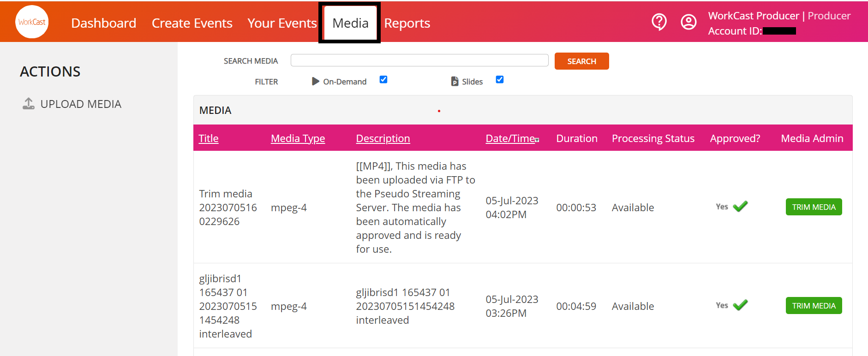Open the Create Events tab
Image resolution: width=868 pixels, height=356 pixels.
coord(192,23)
